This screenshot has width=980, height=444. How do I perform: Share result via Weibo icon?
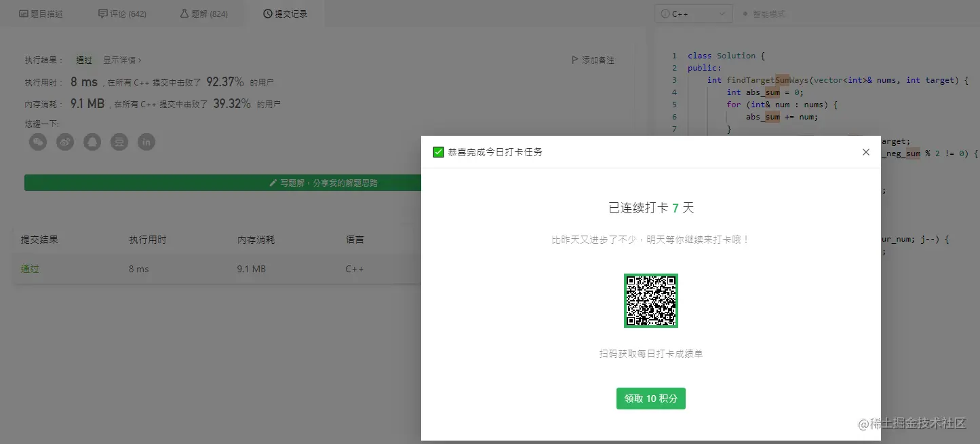[x=65, y=142]
